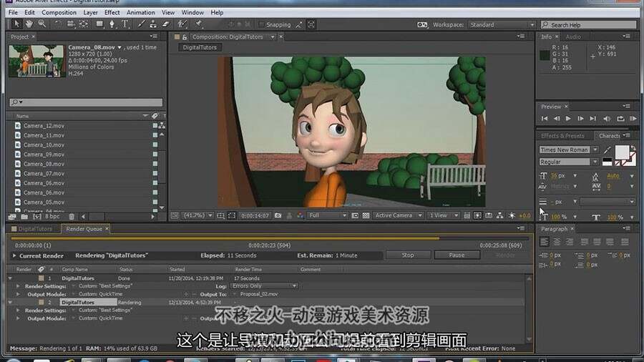This screenshot has height=362, width=644.
Task: Switch to the DigitalTutors timeline tab
Action: pos(32,229)
